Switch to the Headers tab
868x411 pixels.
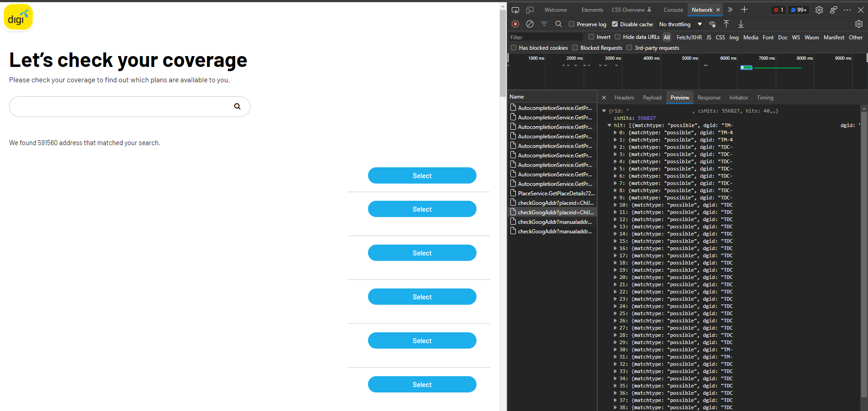(x=624, y=98)
